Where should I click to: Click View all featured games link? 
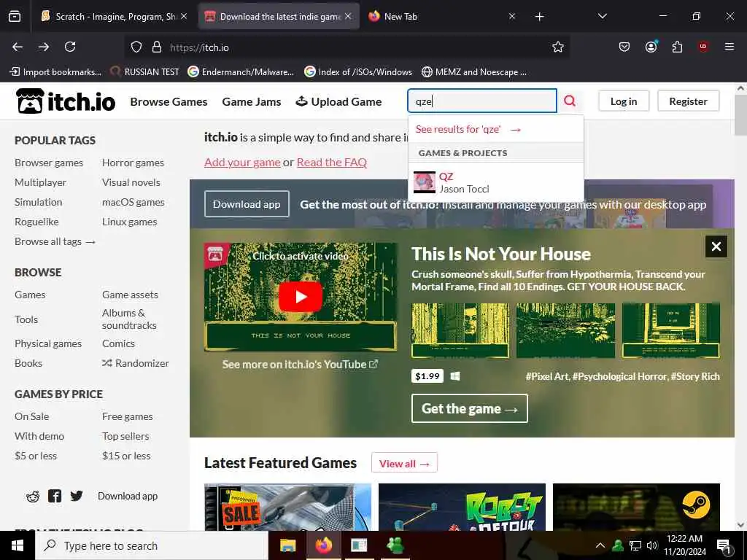[x=404, y=463]
